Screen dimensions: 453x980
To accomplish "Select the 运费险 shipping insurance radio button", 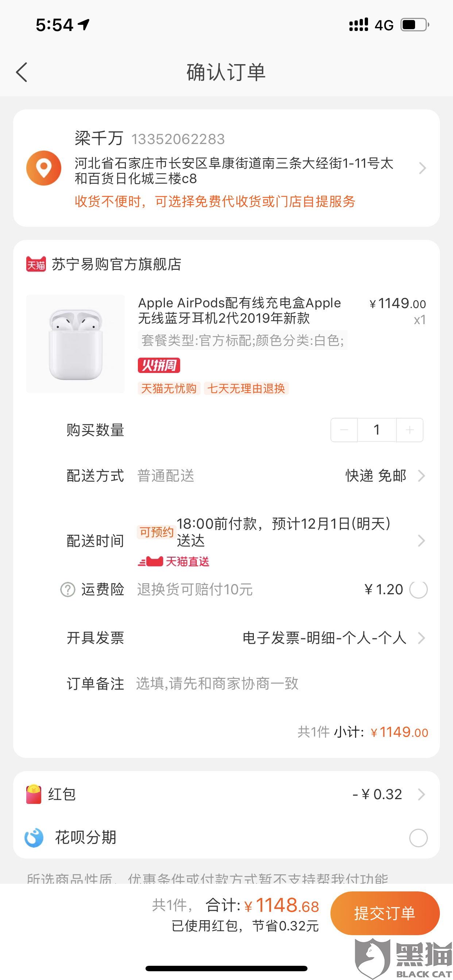I will coord(418,590).
